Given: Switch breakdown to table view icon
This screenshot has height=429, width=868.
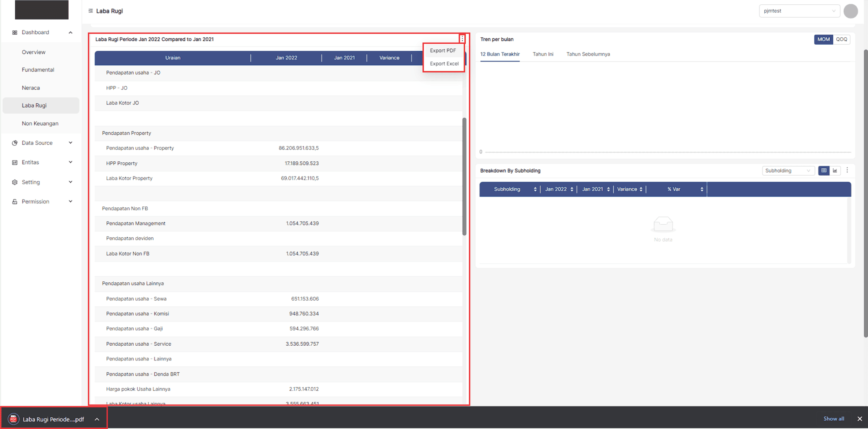Looking at the screenshot, I should click(823, 170).
